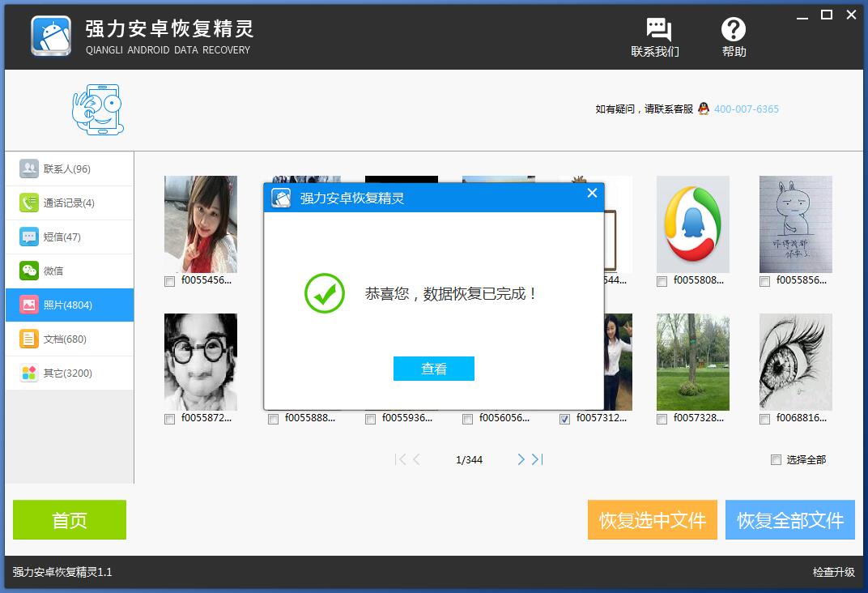Uncheck the f0057312 photo checkbox
868x593 pixels.
(564, 419)
